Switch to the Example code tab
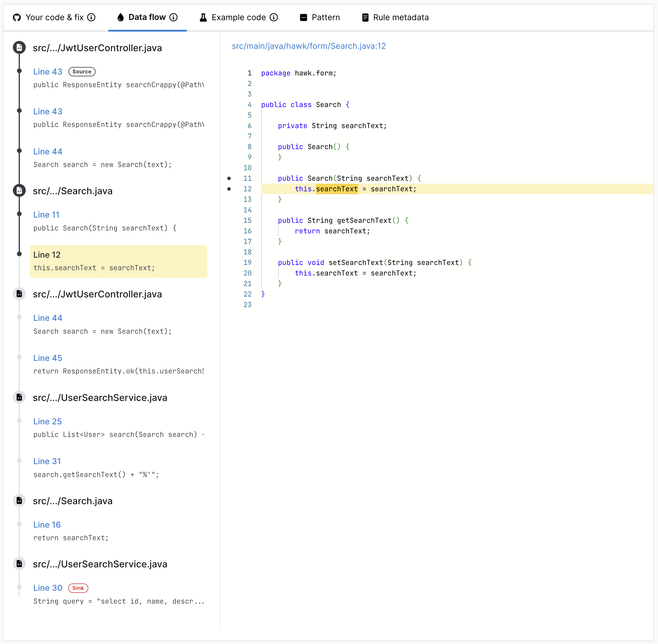The image size is (658, 644). point(238,17)
